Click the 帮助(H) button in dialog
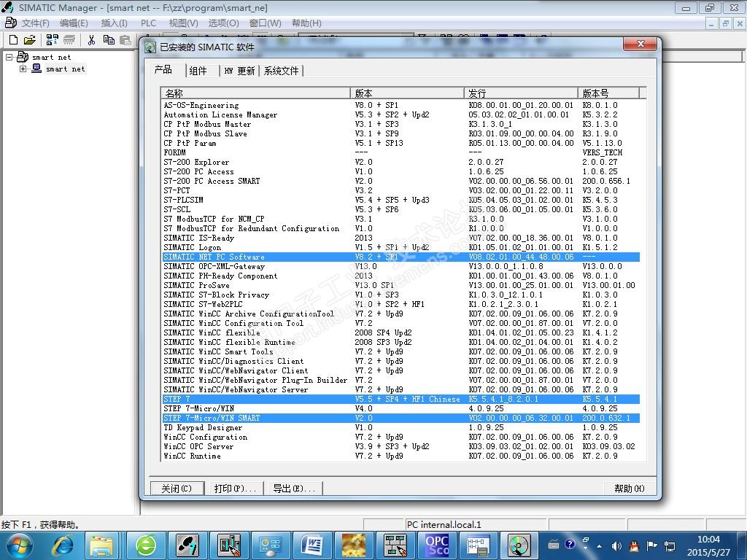 coord(629,488)
